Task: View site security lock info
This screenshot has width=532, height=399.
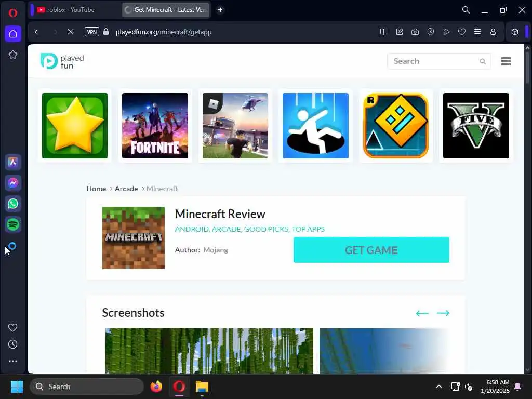Action: pos(106,32)
